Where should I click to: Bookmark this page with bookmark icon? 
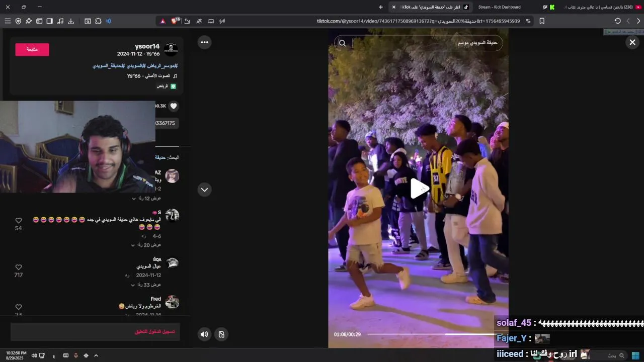click(542, 21)
